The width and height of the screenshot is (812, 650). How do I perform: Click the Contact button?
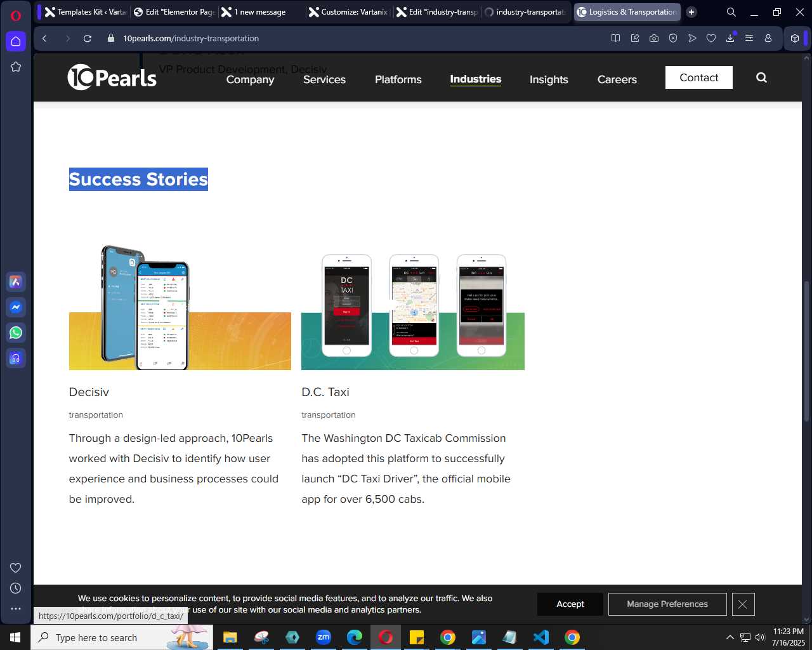click(699, 77)
